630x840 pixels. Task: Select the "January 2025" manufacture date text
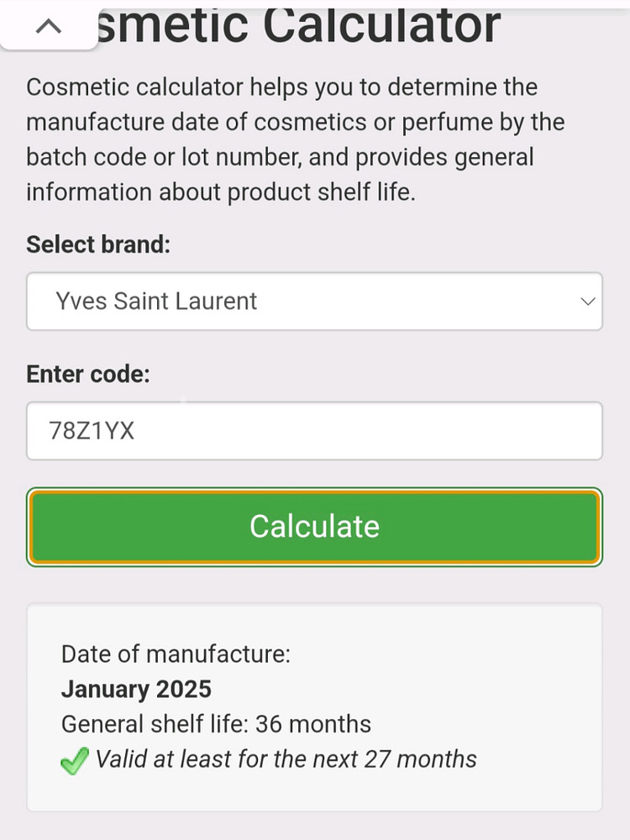point(136,690)
